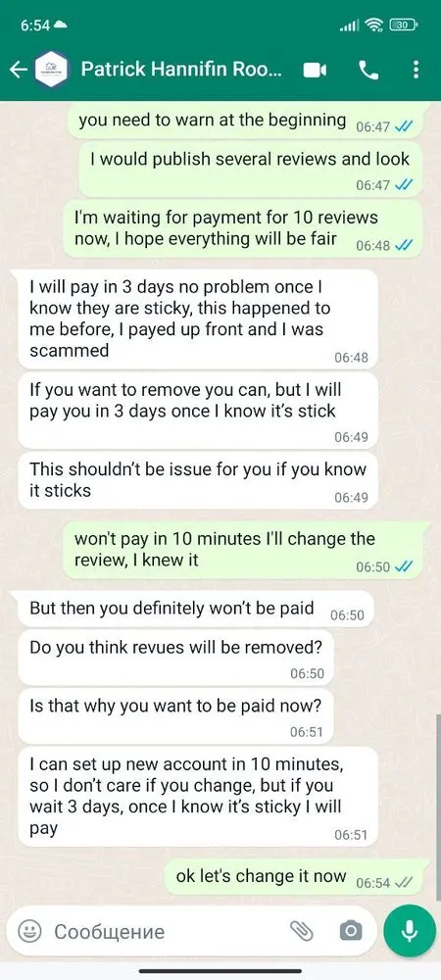441x980 pixels.
Task: Open the emoji picker in message bar
Action: pyautogui.click(x=29, y=931)
